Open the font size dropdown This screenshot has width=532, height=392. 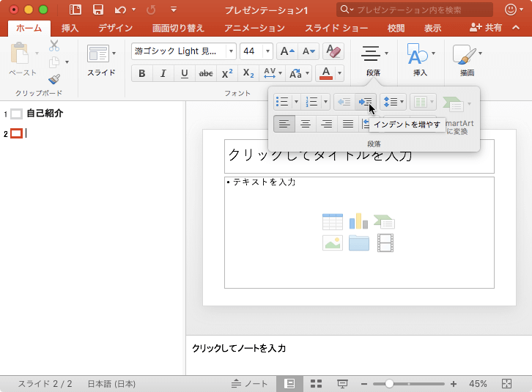270,51
